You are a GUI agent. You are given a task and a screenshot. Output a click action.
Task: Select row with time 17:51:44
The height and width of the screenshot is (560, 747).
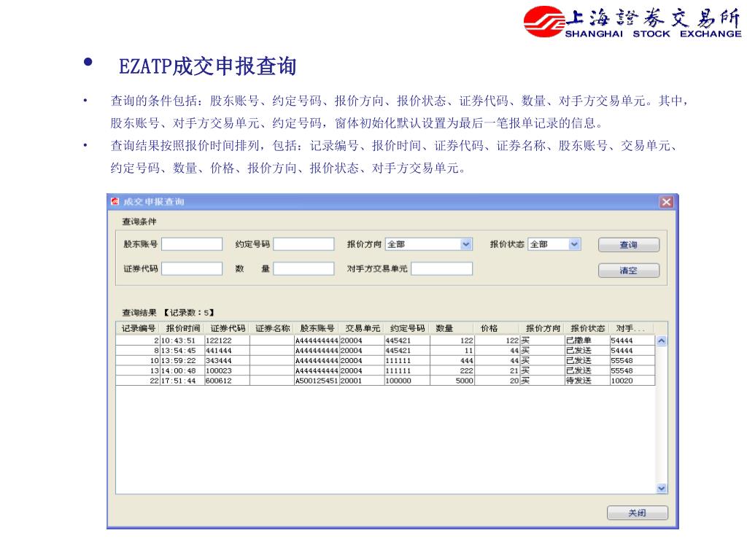(x=385, y=381)
